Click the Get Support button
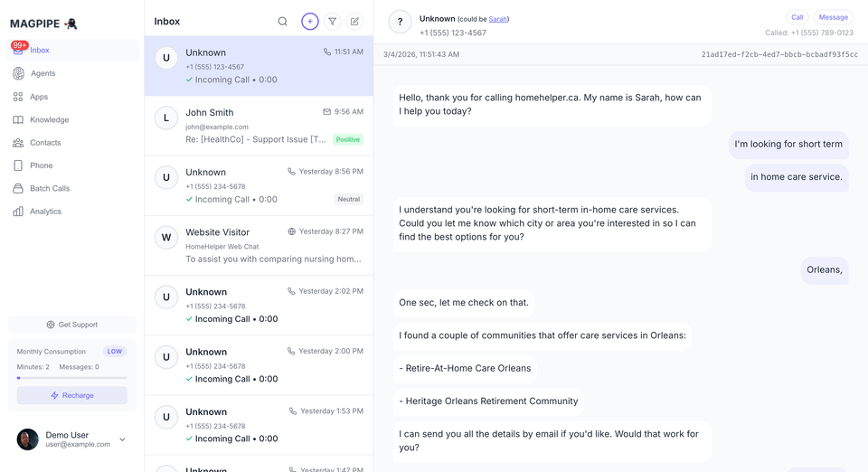The width and height of the screenshot is (868, 472). (x=72, y=325)
